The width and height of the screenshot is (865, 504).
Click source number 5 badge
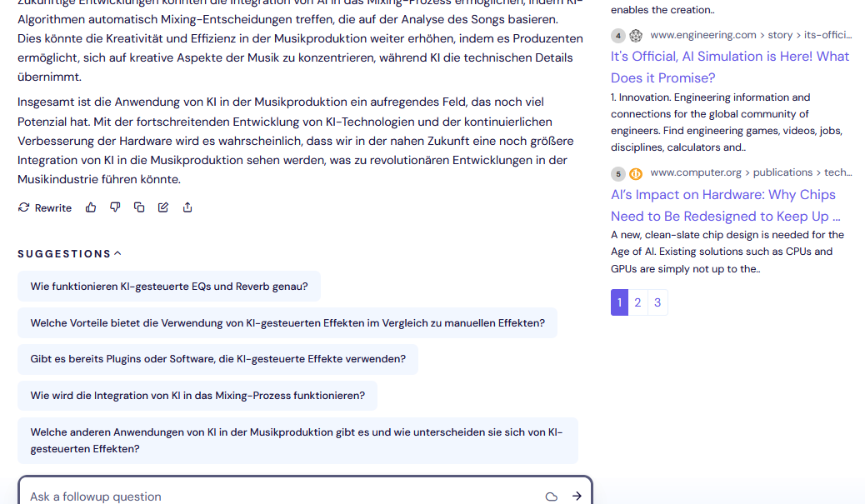click(x=617, y=174)
